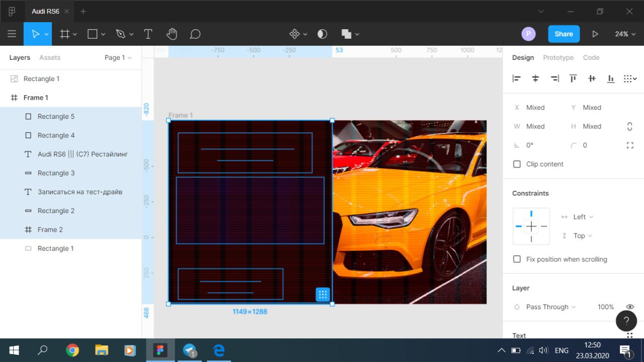Select the Rectangle 5 layer

click(70, 116)
